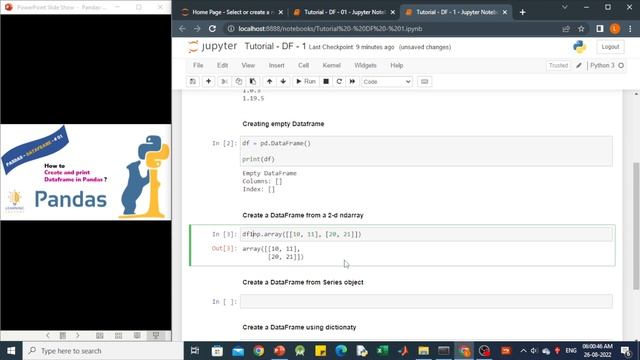The image size is (640, 360).
Task: Open Microsoft Edge from the taskbar
Action: pos(341,351)
